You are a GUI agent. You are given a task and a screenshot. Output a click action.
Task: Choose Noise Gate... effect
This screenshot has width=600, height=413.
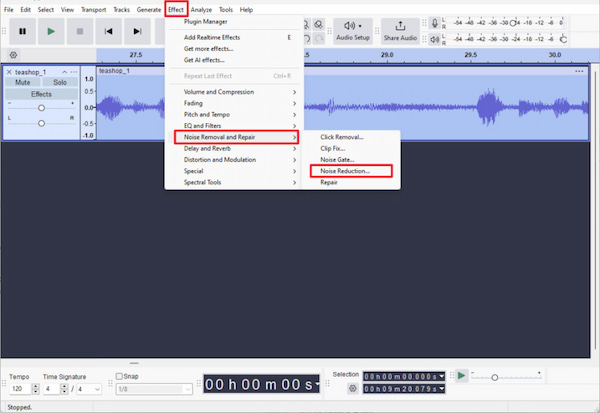coord(351,160)
